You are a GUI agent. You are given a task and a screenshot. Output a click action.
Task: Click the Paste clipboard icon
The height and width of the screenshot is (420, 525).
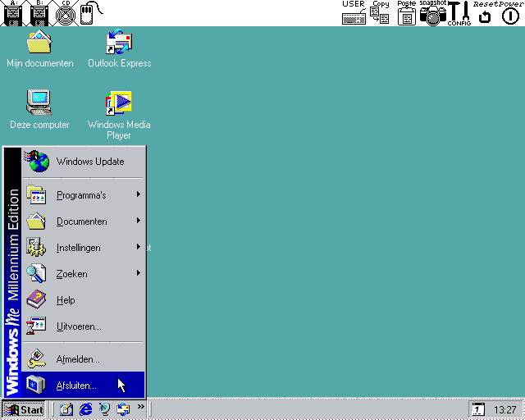(x=407, y=13)
